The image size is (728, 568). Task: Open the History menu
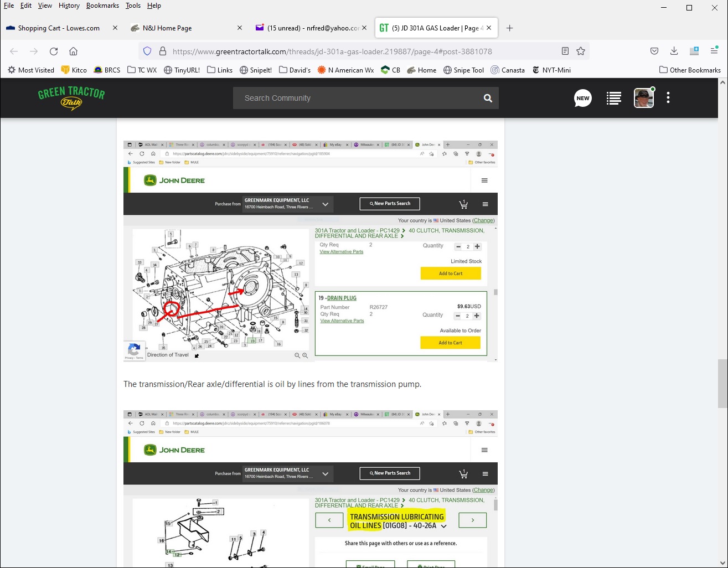coord(69,6)
